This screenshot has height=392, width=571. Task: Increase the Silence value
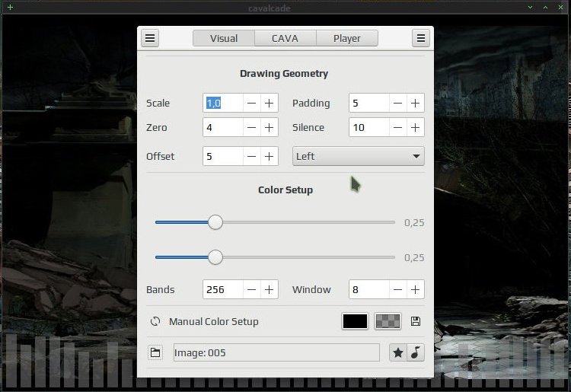coord(415,127)
